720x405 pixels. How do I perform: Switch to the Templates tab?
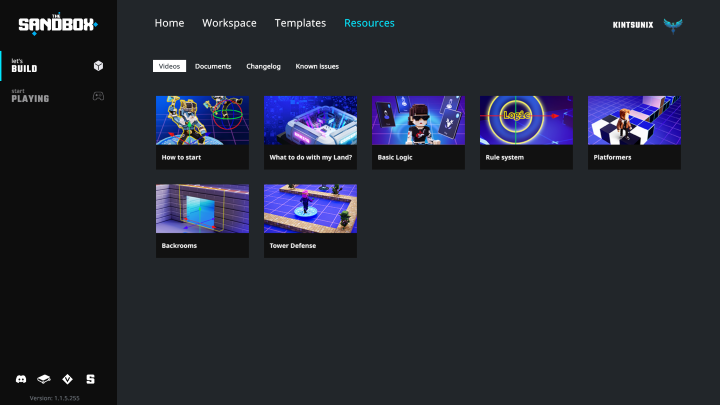[300, 23]
